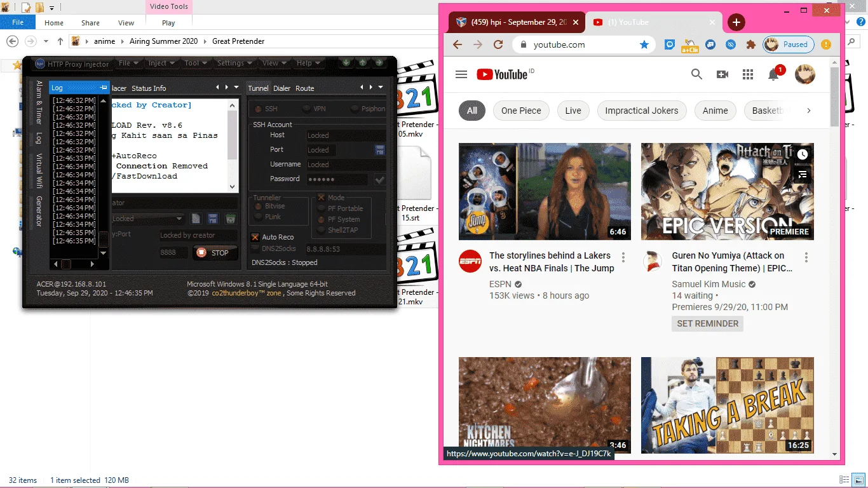Image resolution: width=868 pixels, height=488 pixels.
Task: Open the Chrome extensions puzzle icon
Action: click(750, 44)
